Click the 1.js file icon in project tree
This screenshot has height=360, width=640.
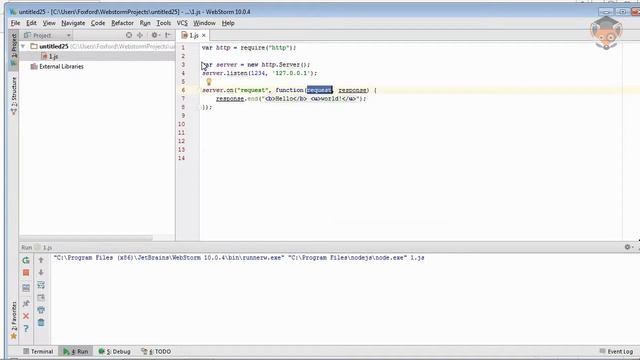point(44,56)
